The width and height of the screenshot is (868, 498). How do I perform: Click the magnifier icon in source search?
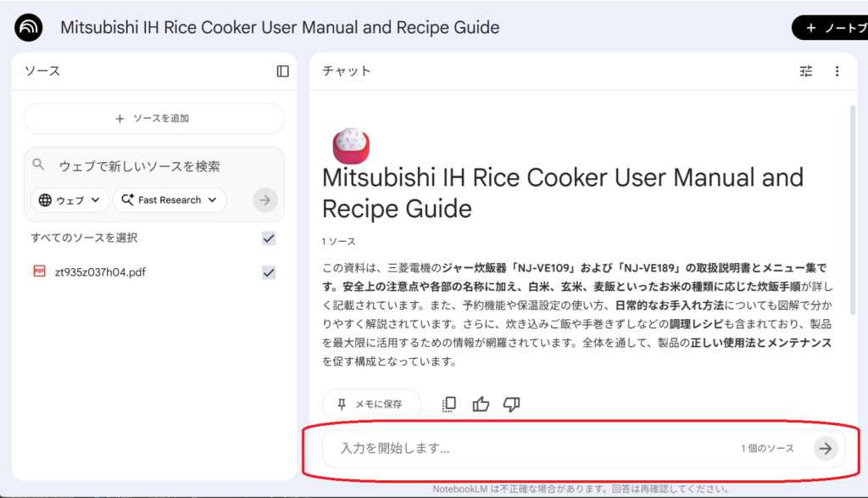38,165
